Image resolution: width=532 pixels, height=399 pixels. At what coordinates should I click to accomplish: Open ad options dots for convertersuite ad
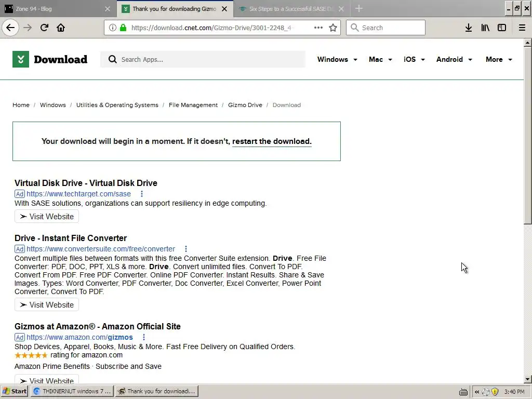186,249
